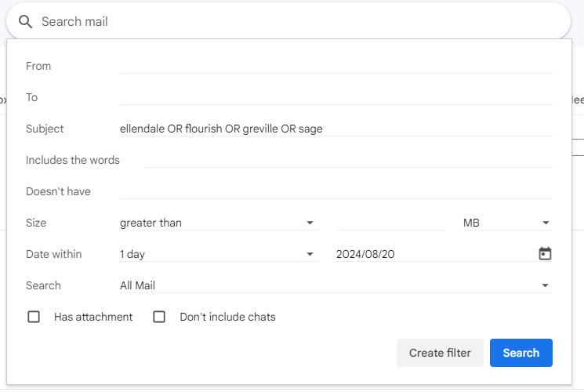Image resolution: width=584 pixels, height=392 pixels.
Task: Click the Search mail box at top
Action: [288, 22]
